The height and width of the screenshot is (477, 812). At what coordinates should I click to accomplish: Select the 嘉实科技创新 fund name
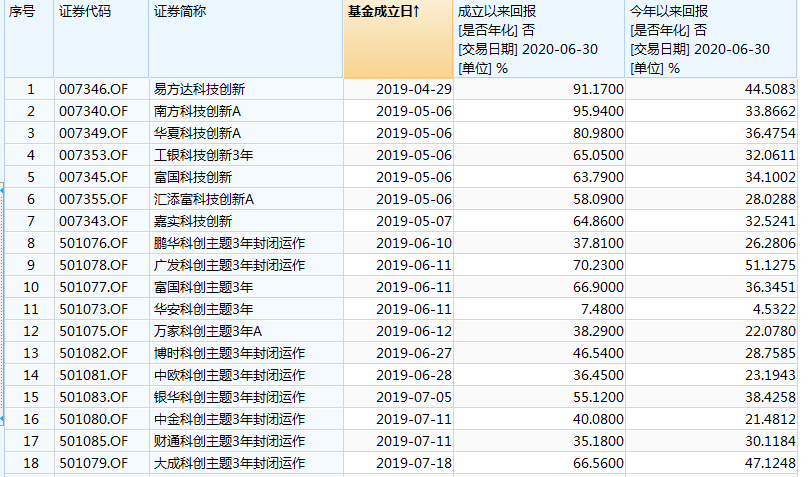point(193,221)
